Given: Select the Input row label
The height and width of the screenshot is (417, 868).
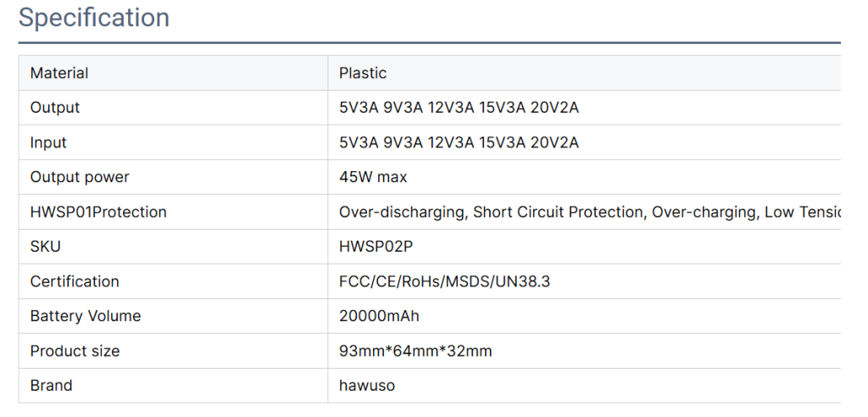Looking at the screenshot, I should (x=48, y=142).
